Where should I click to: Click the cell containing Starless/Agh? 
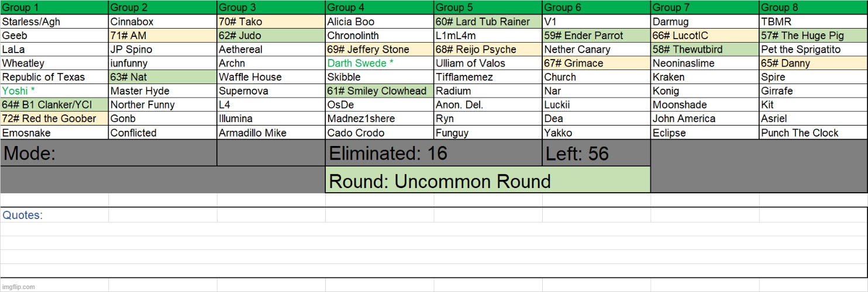pos(54,22)
